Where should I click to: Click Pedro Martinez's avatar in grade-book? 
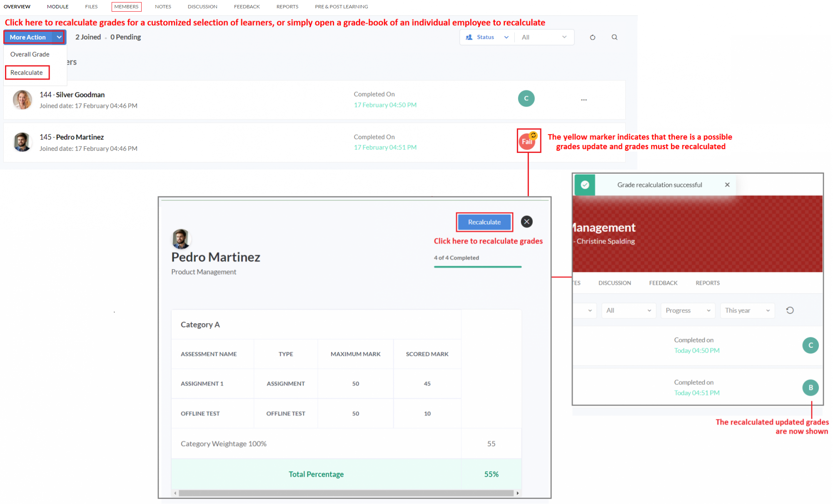181,239
